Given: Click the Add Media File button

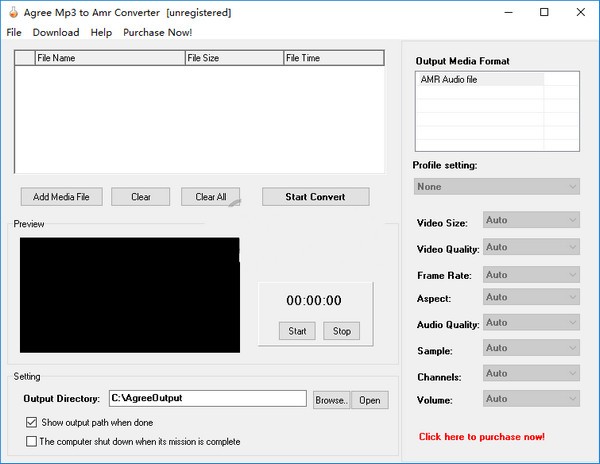Looking at the screenshot, I should (x=61, y=197).
